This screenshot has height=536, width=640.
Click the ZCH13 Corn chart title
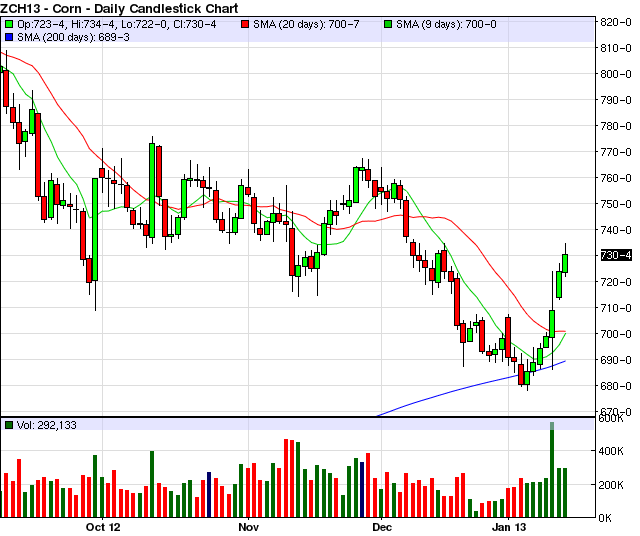pyautogui.click(x=119, y=8)
